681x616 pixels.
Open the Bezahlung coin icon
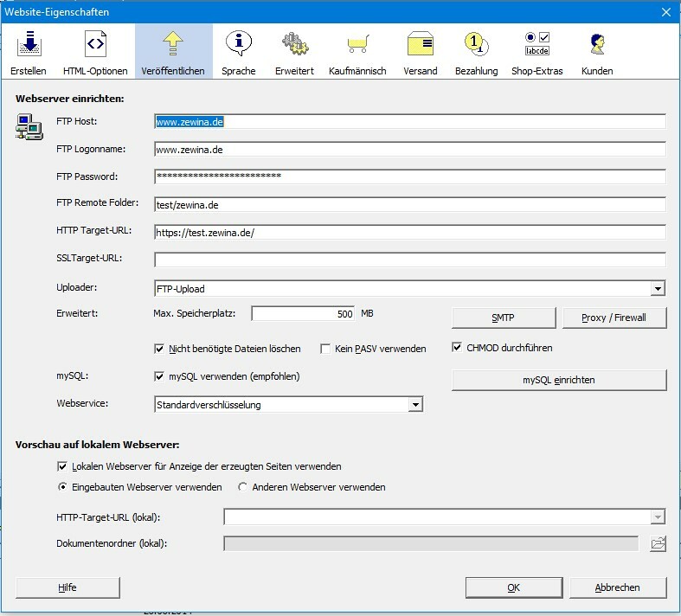[x=477, y=44]
